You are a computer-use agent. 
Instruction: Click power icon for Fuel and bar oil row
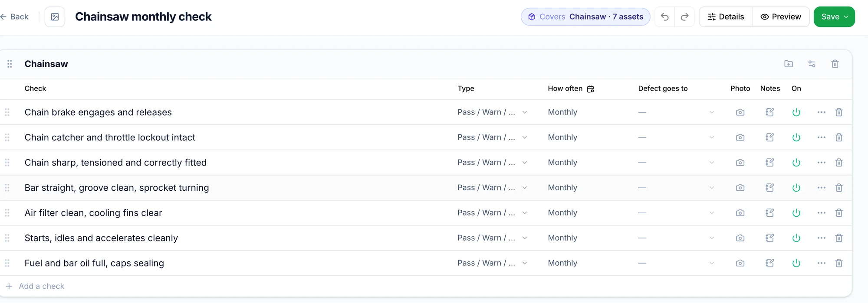pos(796,263)
